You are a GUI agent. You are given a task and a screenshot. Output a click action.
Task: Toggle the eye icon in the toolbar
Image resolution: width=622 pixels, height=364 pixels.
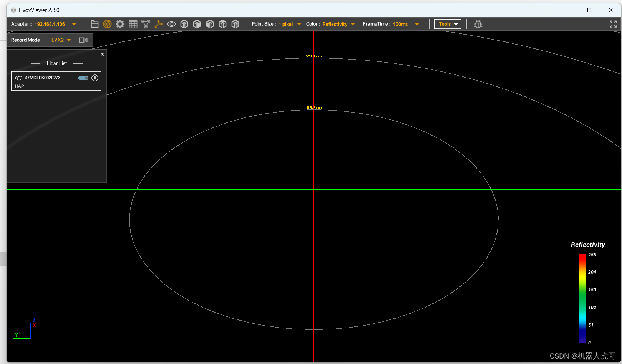click(x=171, y=24)
